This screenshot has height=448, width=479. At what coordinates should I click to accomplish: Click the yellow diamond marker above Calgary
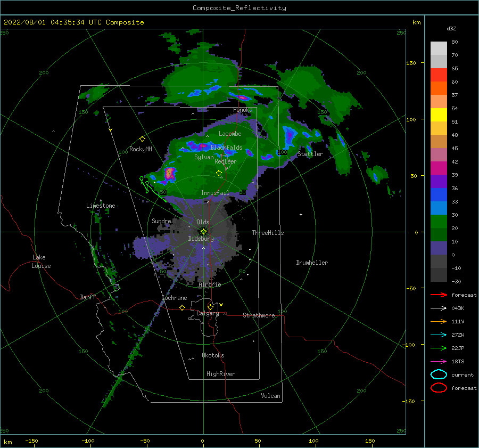pyautogui.click(x=210, y=307)
